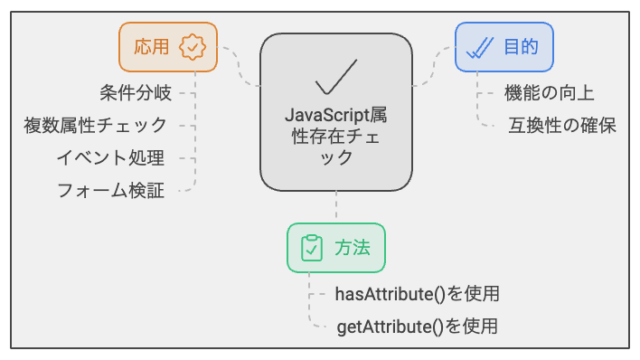This screenshot has width=640, height=360.
Task: Click the dashed connector below center box
Action: coord(336,207)
